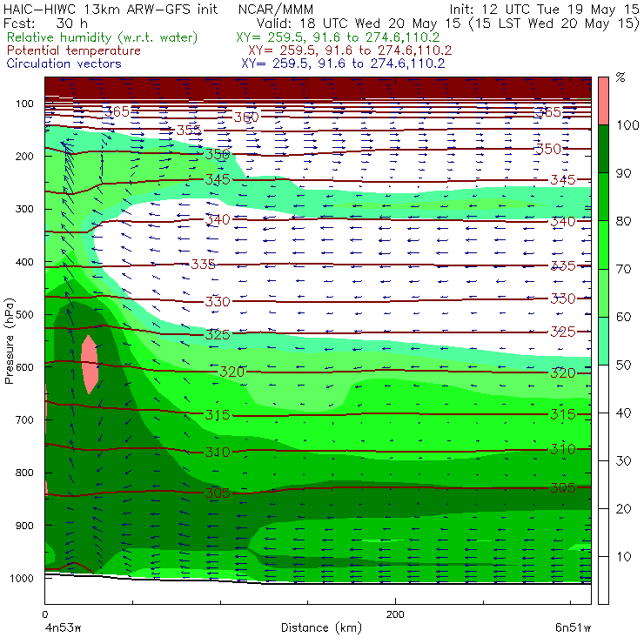Click the pink above-100% colorbar swatch
Screen dimensions: 644x644
click(x=603, y=101)
